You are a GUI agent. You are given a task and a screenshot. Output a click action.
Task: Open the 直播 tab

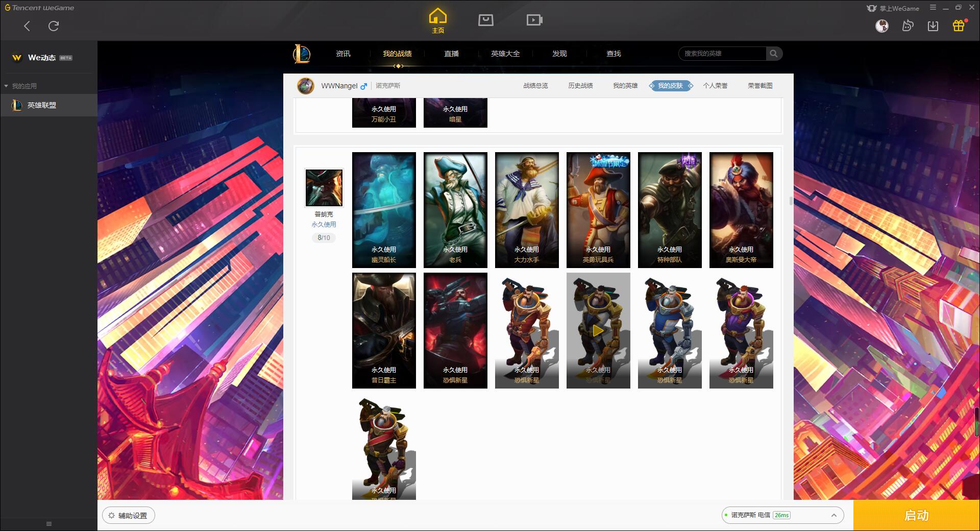[x=451, y=54]
